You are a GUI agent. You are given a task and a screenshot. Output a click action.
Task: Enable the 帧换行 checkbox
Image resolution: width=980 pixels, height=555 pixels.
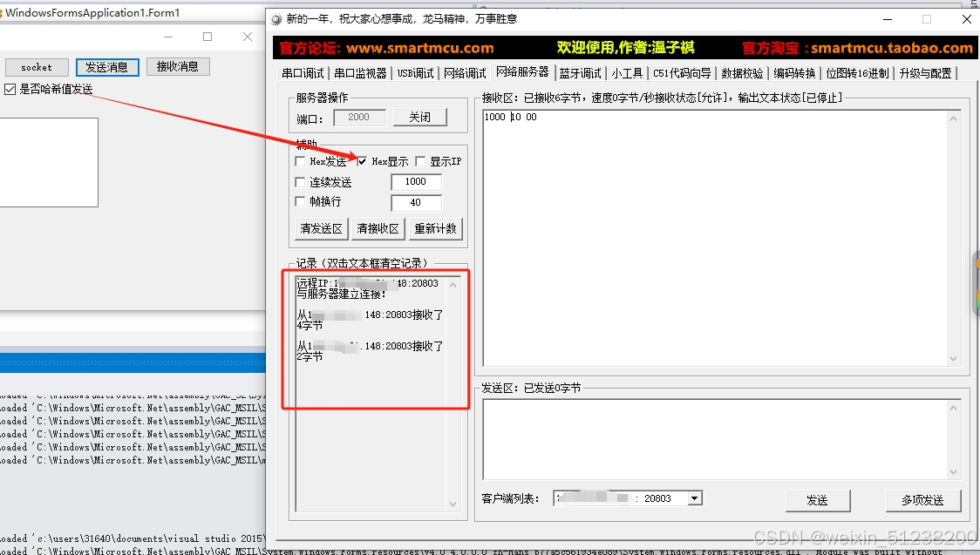pyautogui.click(x=300, y=201)
